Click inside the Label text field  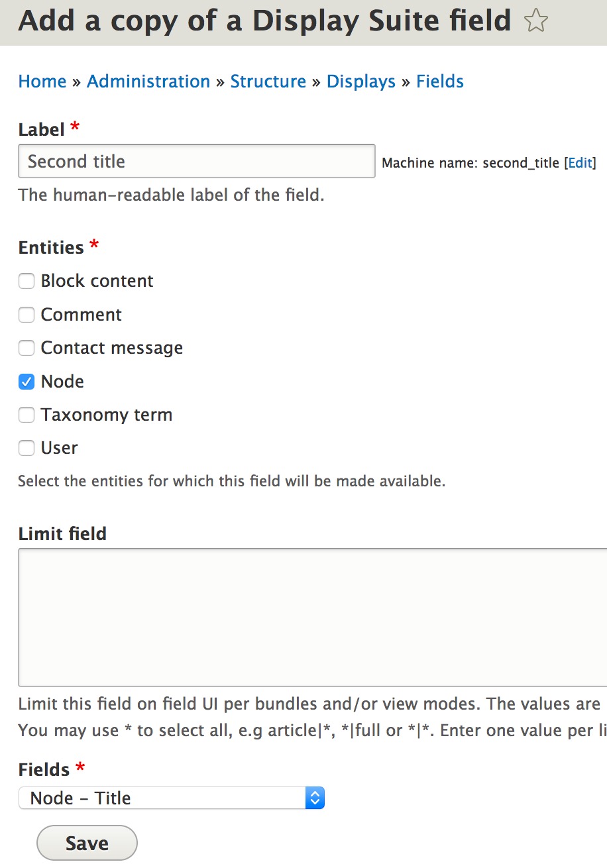tap(196, 161)
